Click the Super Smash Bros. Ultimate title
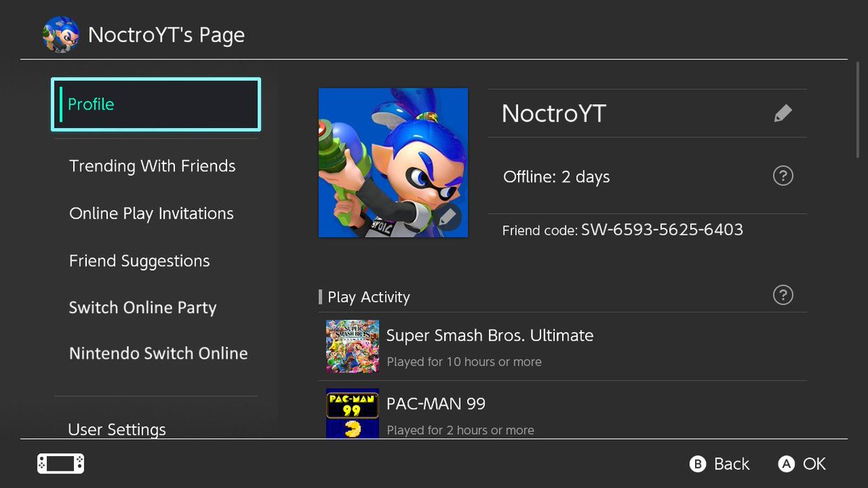This screenshot has width=868, height=488. click(490, 335)
